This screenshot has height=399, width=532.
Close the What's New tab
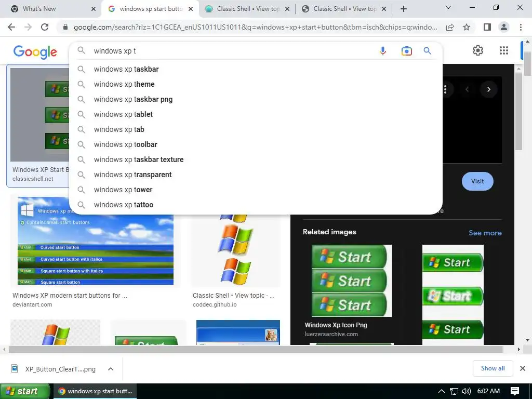tap(94, 9)
